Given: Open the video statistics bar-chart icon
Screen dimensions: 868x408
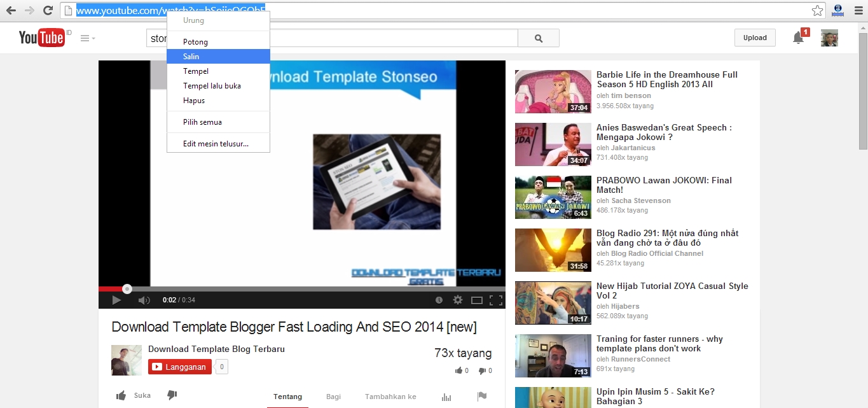Looking at the screenshot, I should [446, 397].
